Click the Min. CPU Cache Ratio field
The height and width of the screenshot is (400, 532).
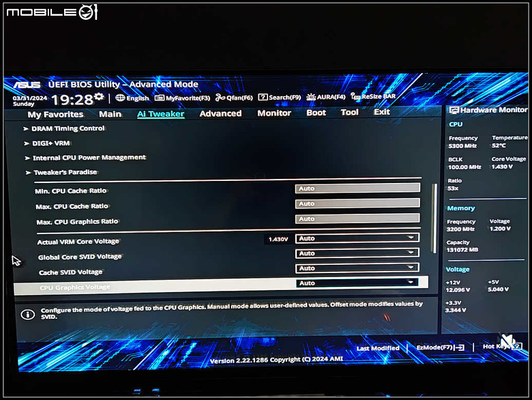(x=357, y=188)
